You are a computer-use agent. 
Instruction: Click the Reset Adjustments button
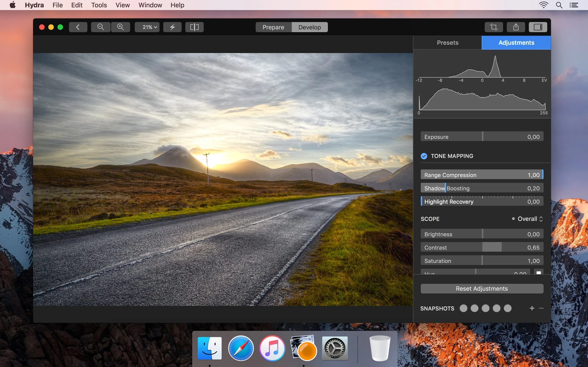[482, 289]
